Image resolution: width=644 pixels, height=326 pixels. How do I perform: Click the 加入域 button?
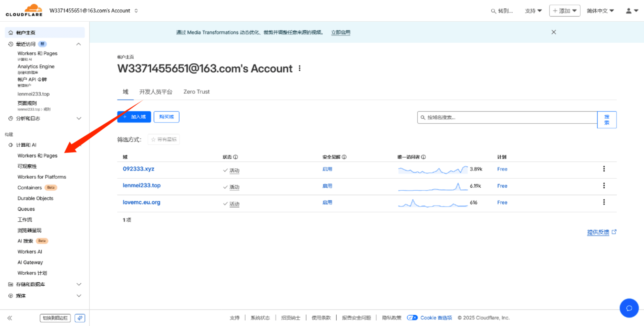(134, 117)
